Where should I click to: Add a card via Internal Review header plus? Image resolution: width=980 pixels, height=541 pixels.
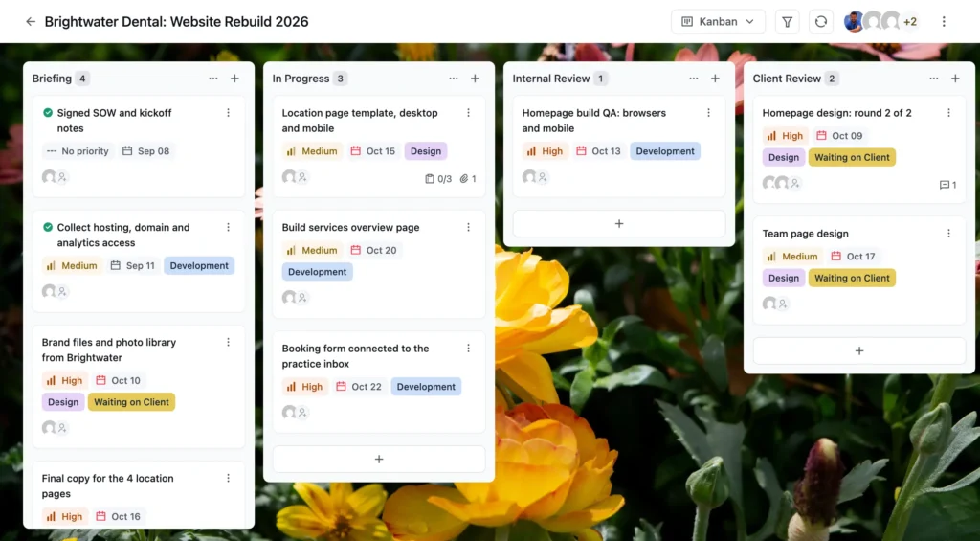tap(715, 79)
